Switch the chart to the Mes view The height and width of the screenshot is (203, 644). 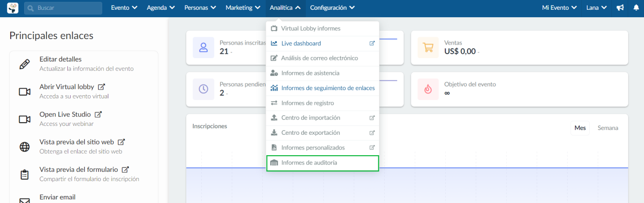click(580, 128)
